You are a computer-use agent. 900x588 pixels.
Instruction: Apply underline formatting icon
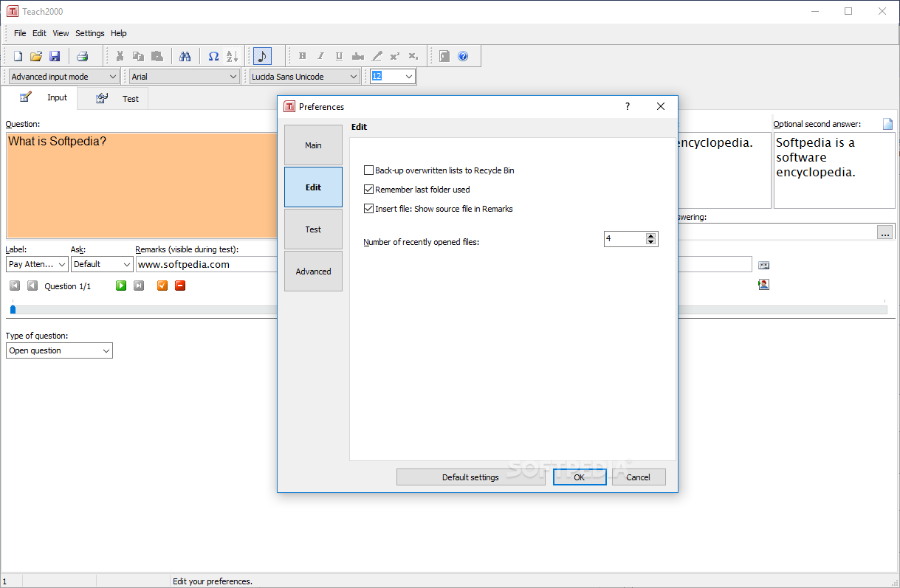tap(339, 56)
